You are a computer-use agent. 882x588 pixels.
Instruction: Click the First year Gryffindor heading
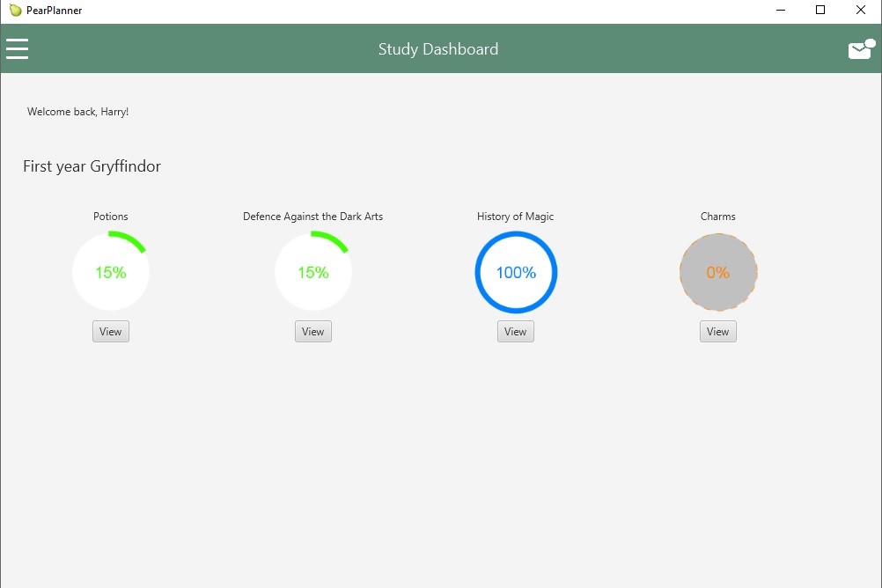92,166
